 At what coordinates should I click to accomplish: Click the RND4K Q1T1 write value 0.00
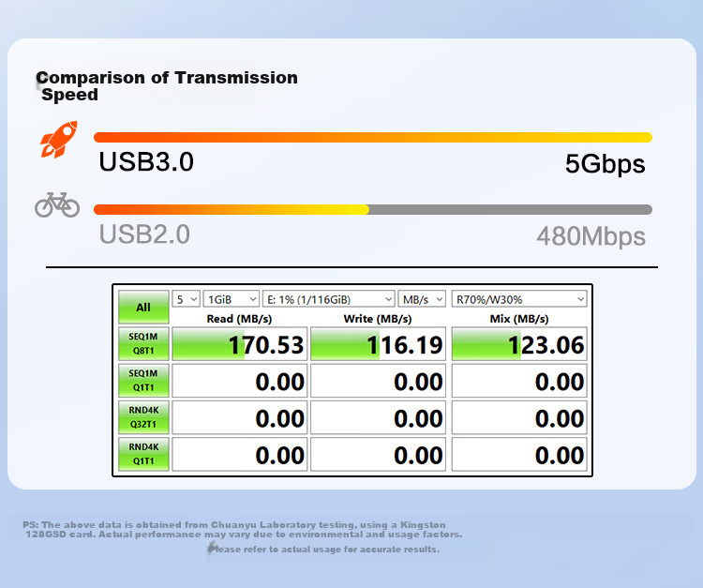(379, 454)
